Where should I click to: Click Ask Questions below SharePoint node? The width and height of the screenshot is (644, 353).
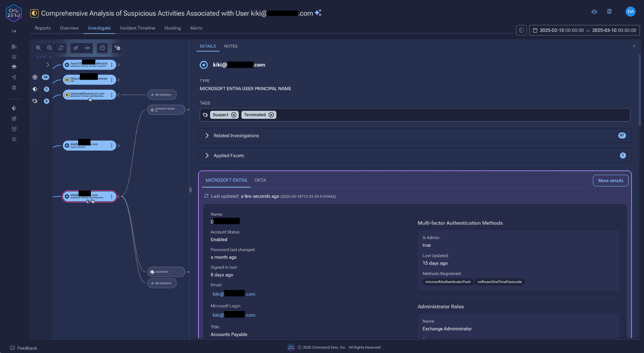click(162, 283)
